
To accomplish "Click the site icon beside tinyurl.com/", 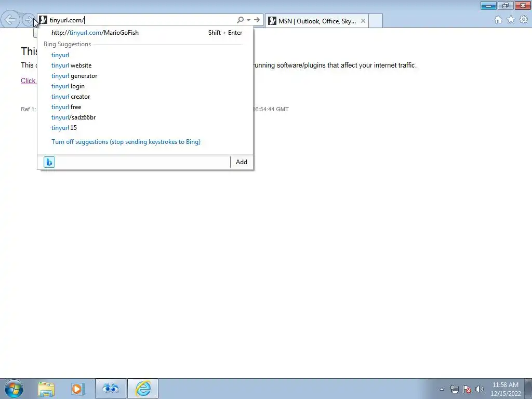I will (x=43, y=20).
